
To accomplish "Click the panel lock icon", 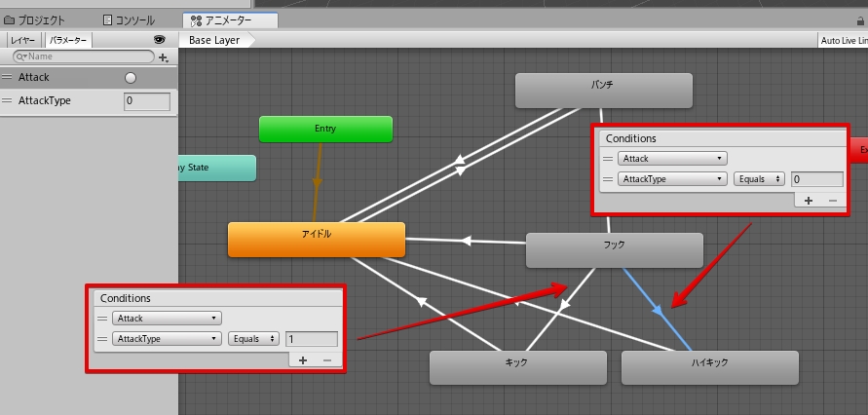I will tap(860, 21).
